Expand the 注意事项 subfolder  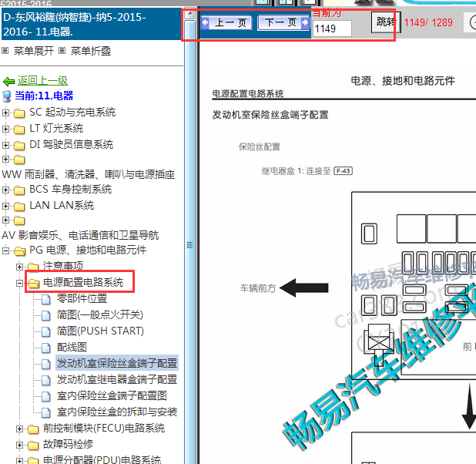[x=19, y=267]
